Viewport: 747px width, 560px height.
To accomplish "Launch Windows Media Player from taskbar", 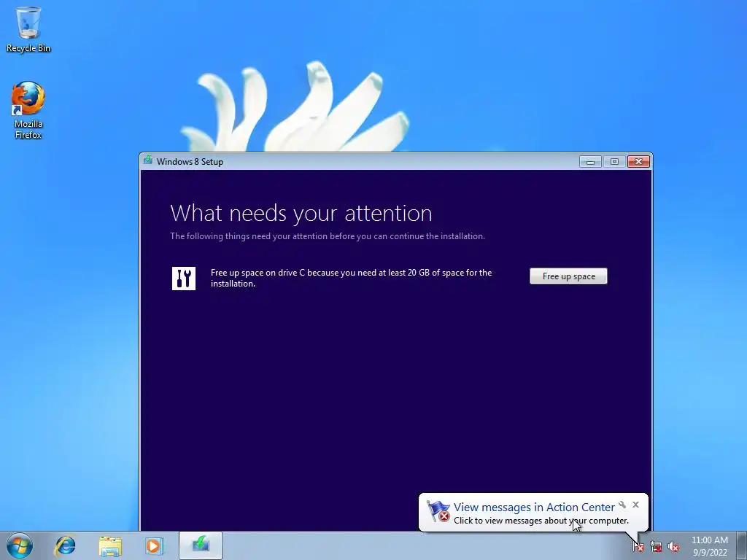I will coord(154,545).
